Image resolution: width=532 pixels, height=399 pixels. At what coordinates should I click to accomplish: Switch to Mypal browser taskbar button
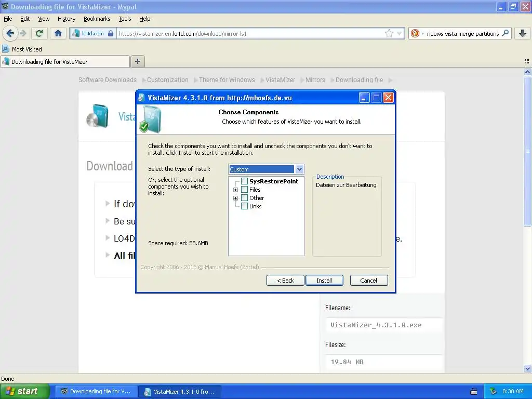coord(96,391)
